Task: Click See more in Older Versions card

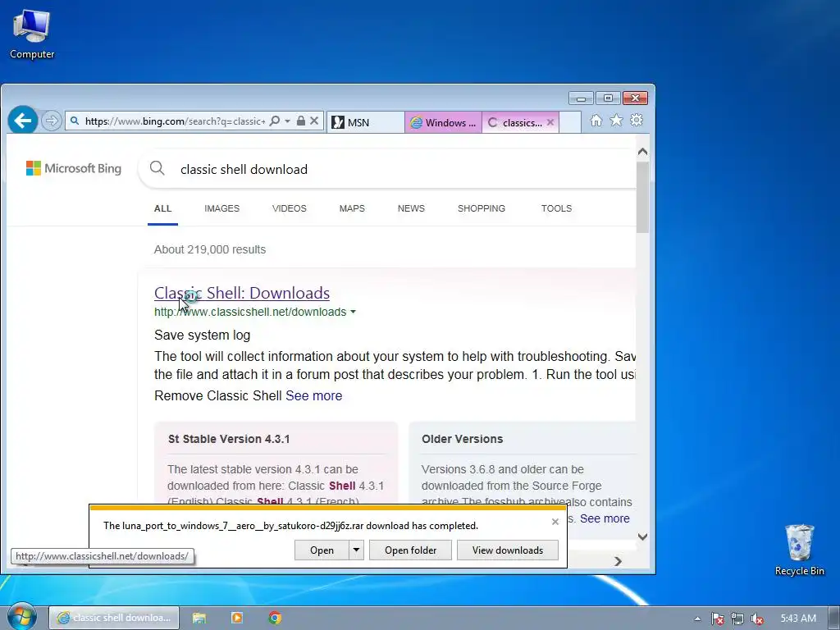Action: (605, 518)
